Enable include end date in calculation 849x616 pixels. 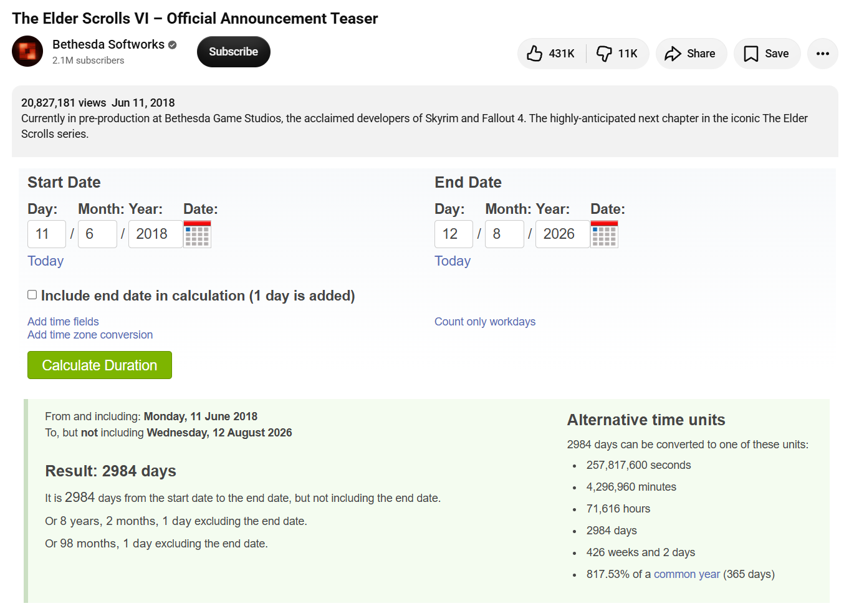point(32,295)
